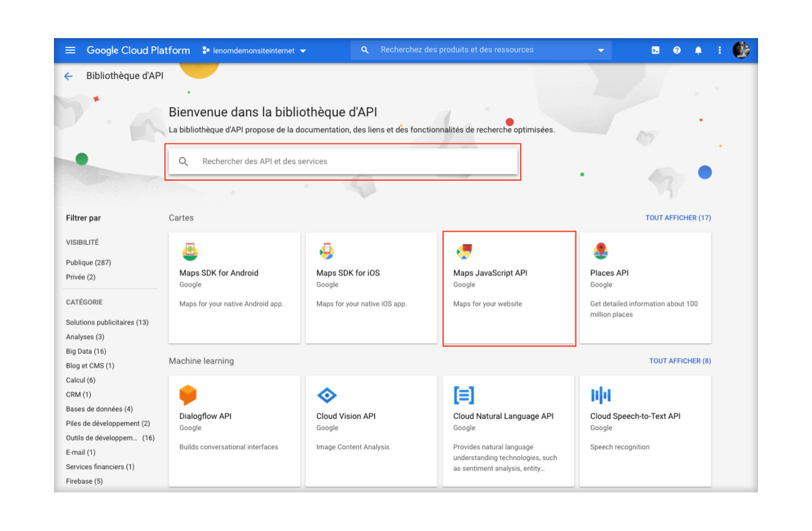Filter by Publique (287) visibility
812x531 pixels.
88,263
